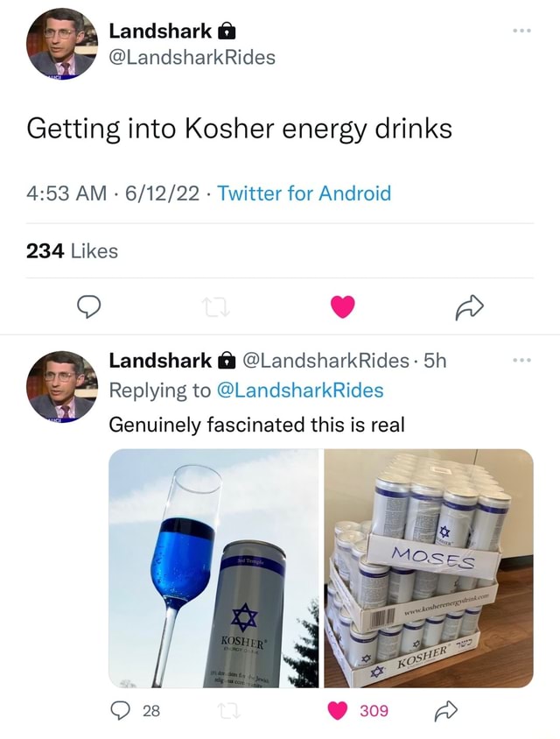Open the share icon on the reply tweet
Image resolution: width=560 pixels, height=739 pixels.
pos(446,711)
